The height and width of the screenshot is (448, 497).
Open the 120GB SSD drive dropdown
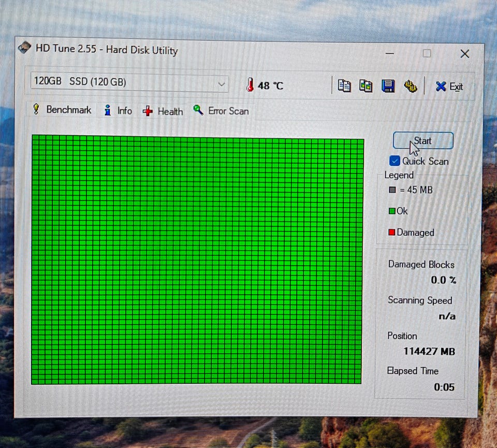pyautogui.click(x=129, y=82)
